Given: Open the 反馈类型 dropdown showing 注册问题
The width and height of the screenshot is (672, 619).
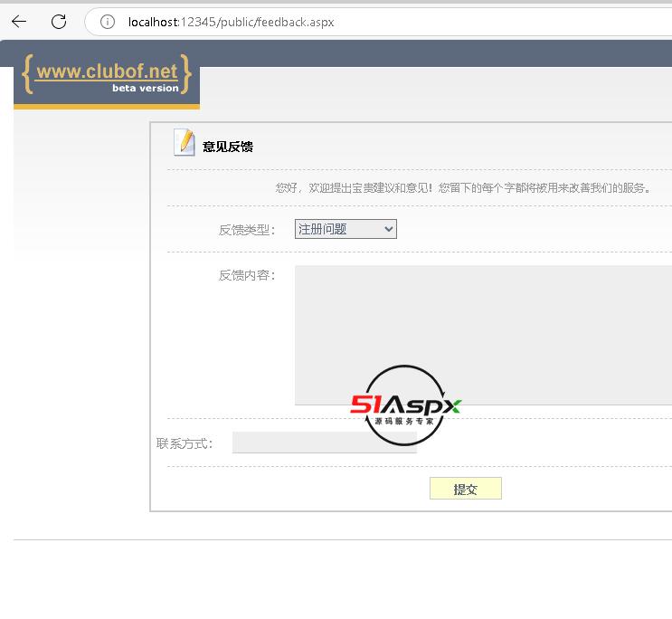Looking at the screenshot, I should [345, 230].
